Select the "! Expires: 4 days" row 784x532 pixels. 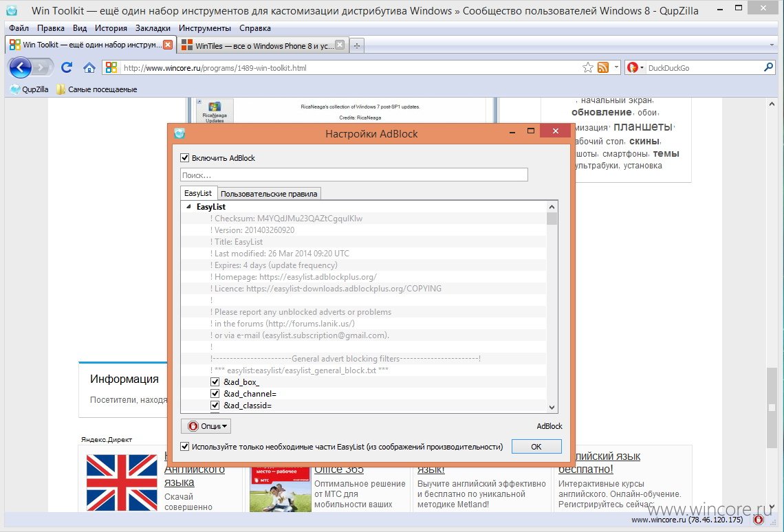pyautogui.click(x=364, y=265)
